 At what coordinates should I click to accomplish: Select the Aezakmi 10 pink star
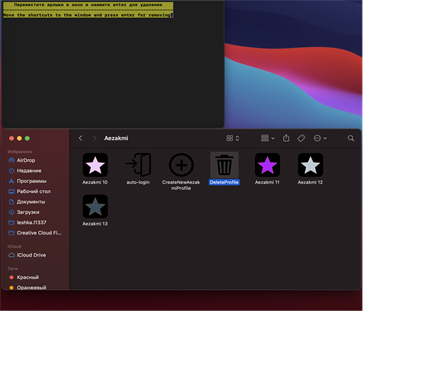[x=95, y=165]
